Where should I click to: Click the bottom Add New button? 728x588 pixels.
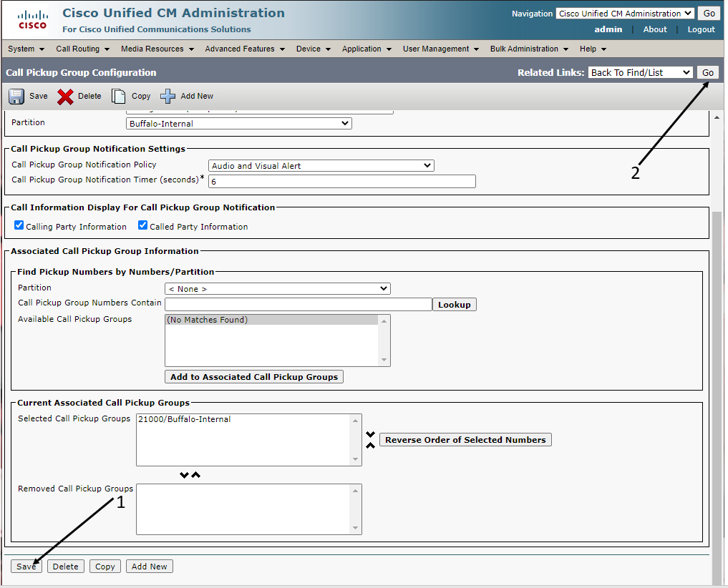(149, 567)
